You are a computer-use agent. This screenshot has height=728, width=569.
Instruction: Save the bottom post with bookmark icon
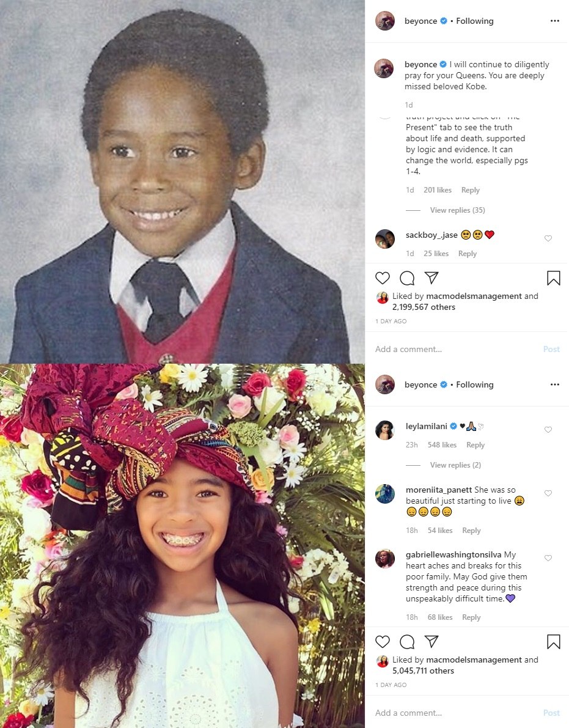click(553, 642)
